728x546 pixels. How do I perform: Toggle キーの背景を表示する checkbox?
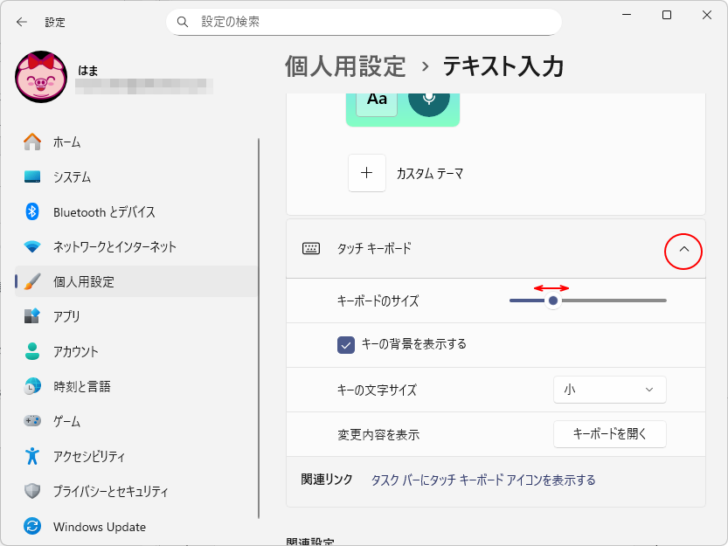[x=346, y=345]
